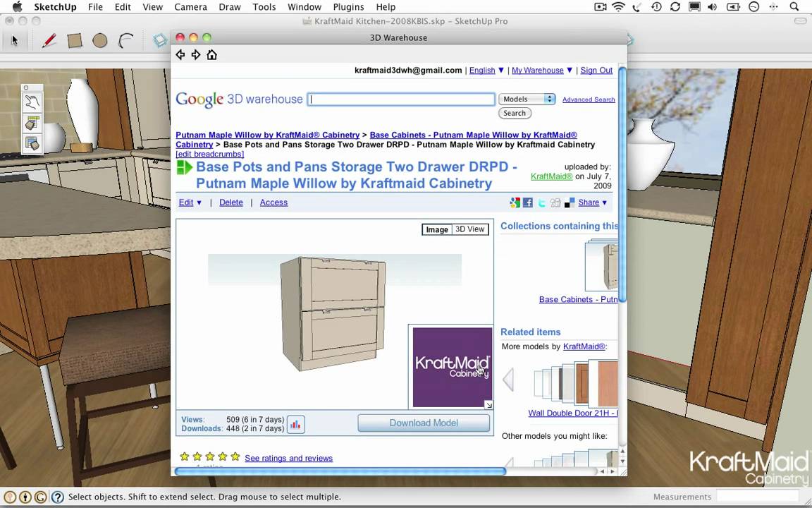Click the Sign Out link
Screen dimensions: 812x508
pos(596,71)
